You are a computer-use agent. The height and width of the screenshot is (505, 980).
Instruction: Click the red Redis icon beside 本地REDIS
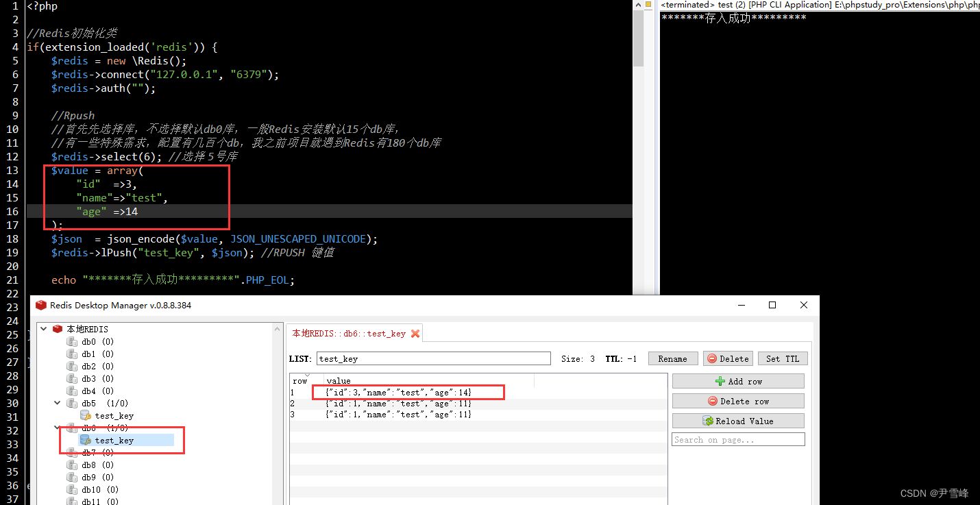pos(58,330)
